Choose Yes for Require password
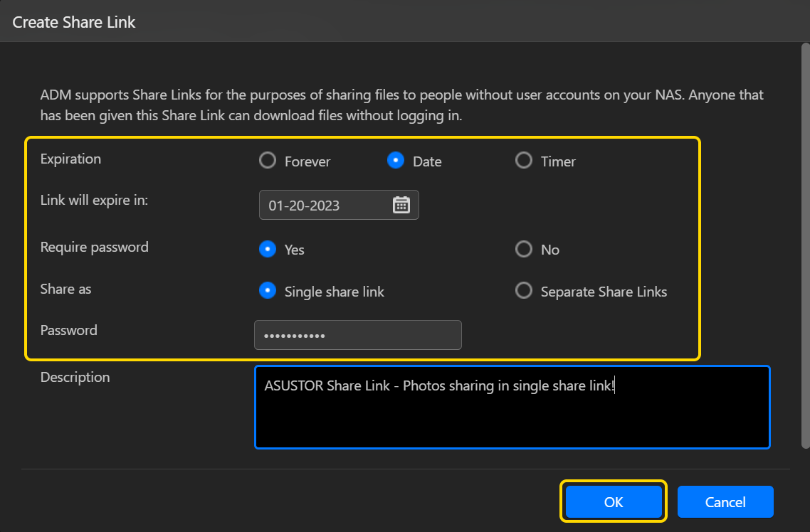 [268, 249]
